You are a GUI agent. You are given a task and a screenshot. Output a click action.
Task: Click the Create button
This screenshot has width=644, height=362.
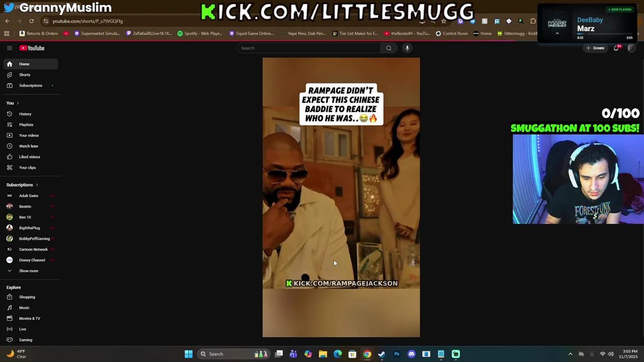pyautogui.click(x=595, y=48)
